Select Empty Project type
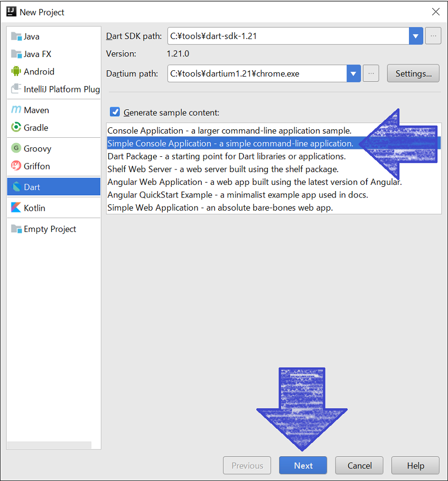The height and width of the screenshot is (481, 448). (54, 229)
